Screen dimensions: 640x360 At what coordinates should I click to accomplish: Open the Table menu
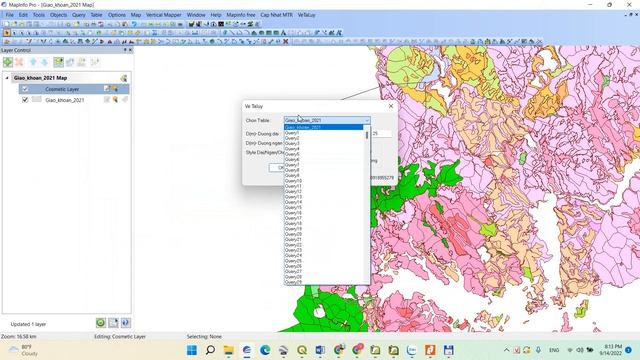(96, 15)
